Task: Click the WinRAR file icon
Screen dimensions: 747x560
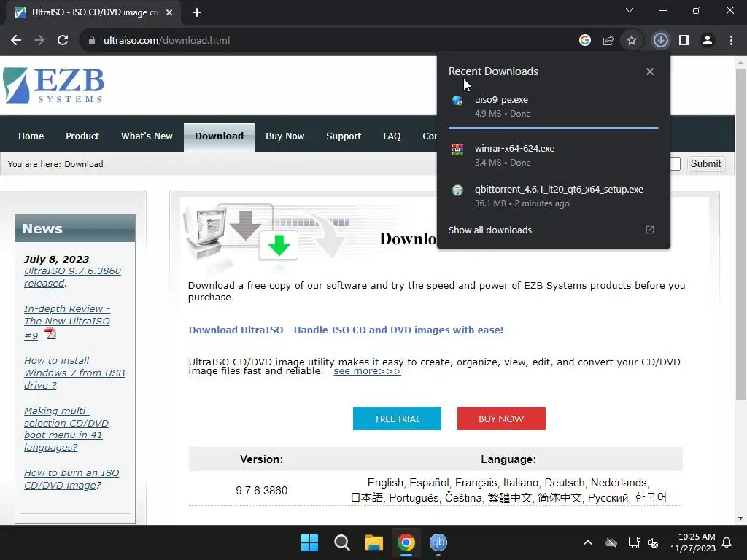Action: [x=457, y=149]
